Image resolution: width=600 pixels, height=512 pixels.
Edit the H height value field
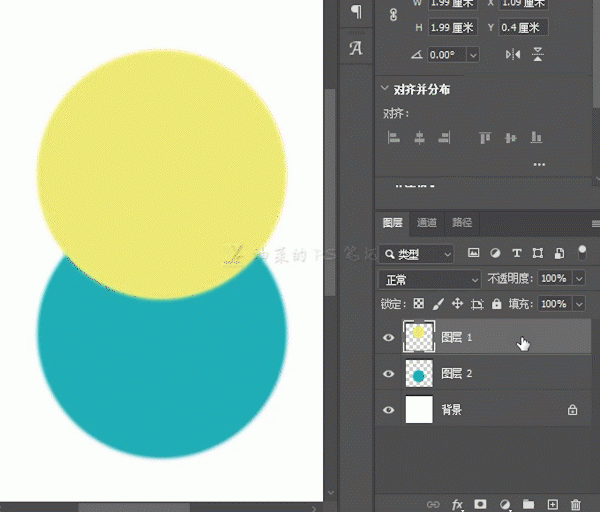452,28
